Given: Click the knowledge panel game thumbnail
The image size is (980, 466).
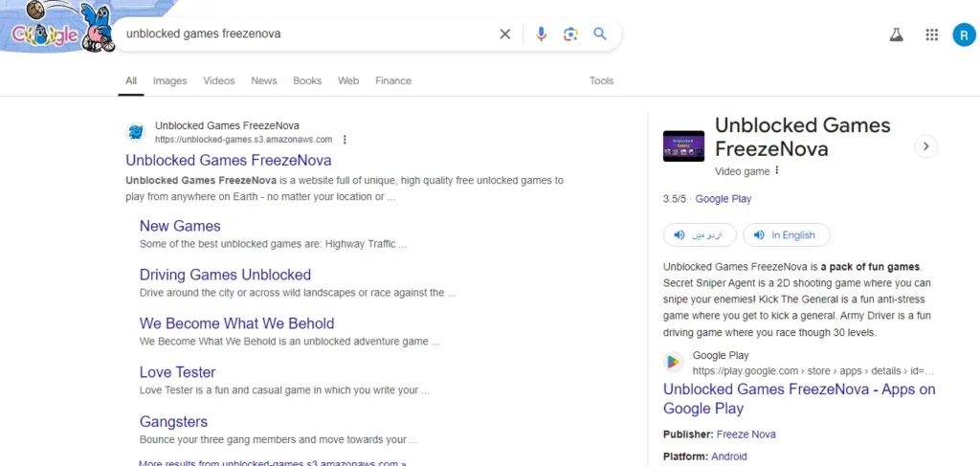Looking at the screenshot, I should point(683,146).
